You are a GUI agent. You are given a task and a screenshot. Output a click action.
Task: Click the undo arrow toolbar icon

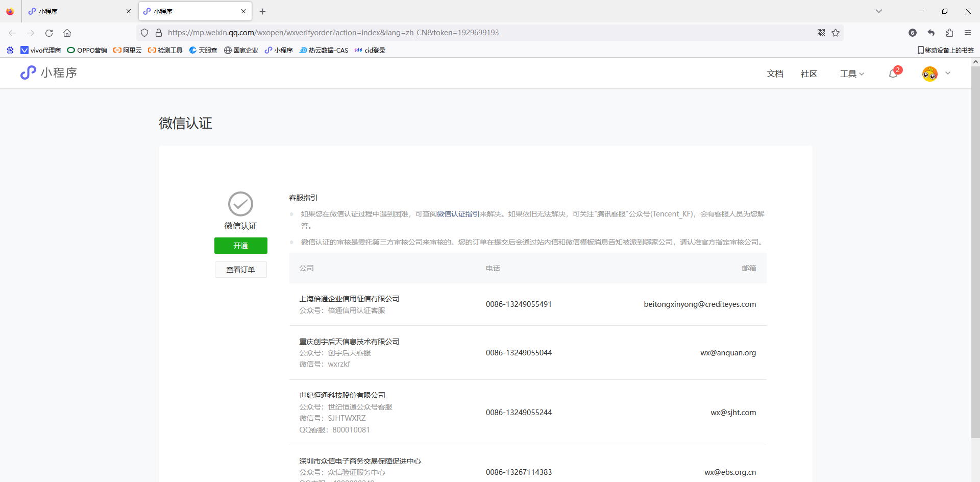point(931,33)
